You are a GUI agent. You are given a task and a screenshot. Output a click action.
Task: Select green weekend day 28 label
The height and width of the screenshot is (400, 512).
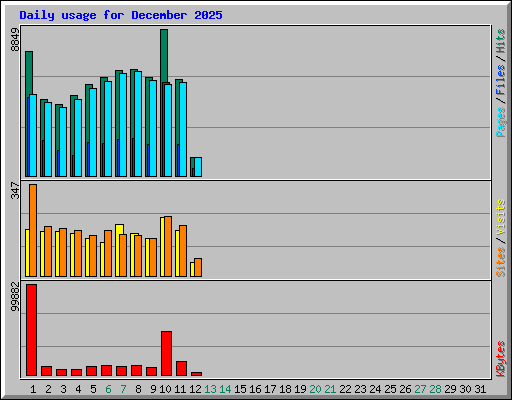[x=435, y=389]
